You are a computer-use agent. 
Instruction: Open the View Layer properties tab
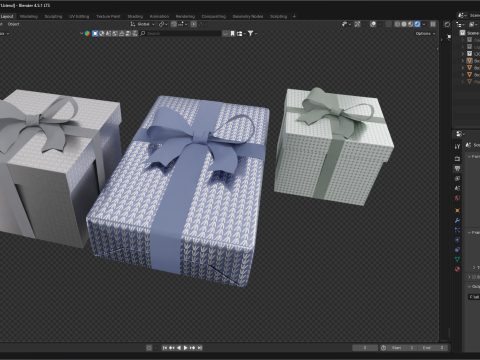coord(457,179)
